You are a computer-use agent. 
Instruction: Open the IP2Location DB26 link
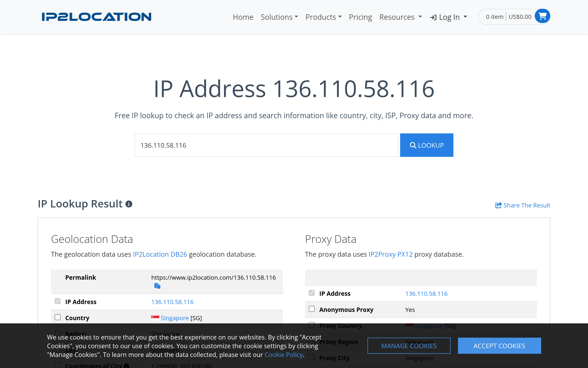(160, 254)
